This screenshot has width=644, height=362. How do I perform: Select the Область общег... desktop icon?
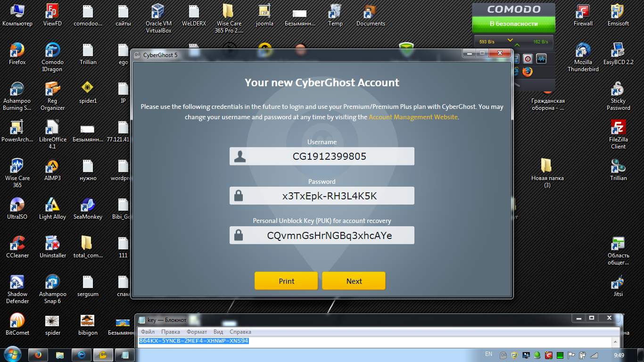coord(618,250)
